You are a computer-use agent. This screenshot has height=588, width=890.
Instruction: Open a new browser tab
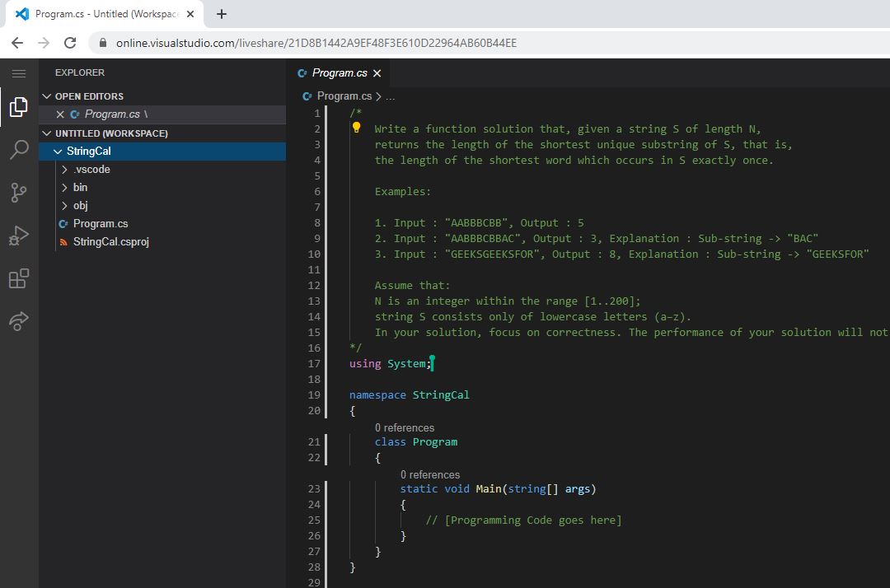(222, 14)
